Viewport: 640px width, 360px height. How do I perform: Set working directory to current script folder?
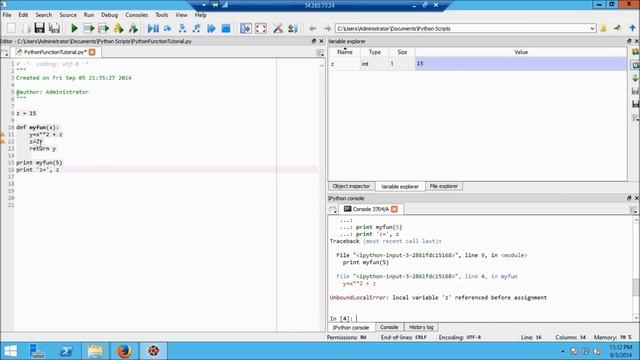coord(618,28)
